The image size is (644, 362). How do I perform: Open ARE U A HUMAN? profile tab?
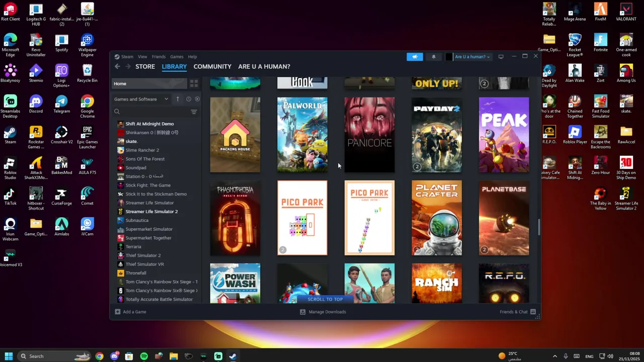264,66
